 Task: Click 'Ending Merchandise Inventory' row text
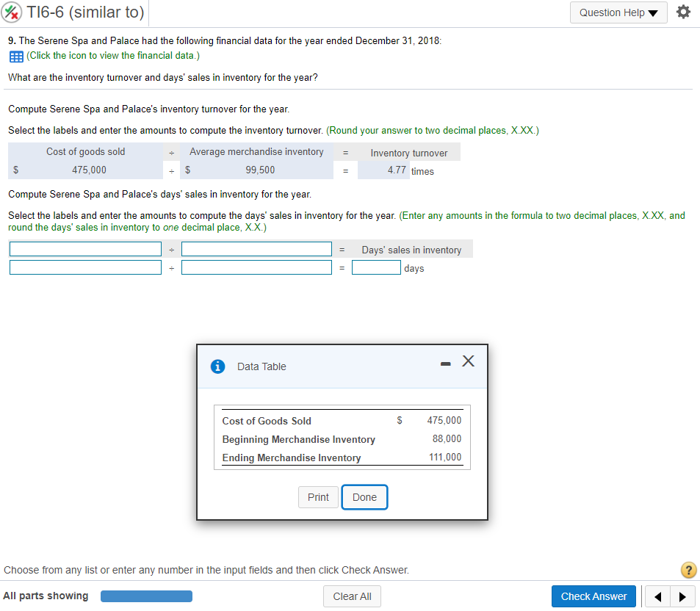pyautogui.click(x=292, y=458)
